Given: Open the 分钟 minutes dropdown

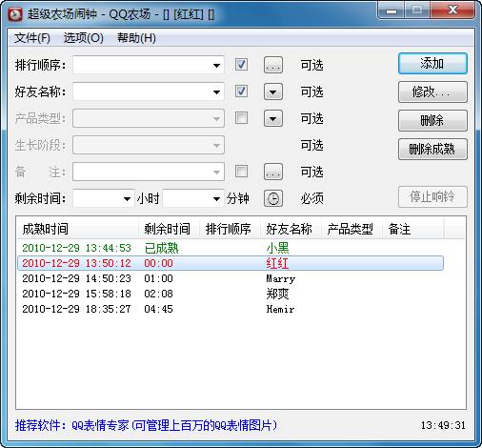Looking at the screenshot, I should 193,198.
